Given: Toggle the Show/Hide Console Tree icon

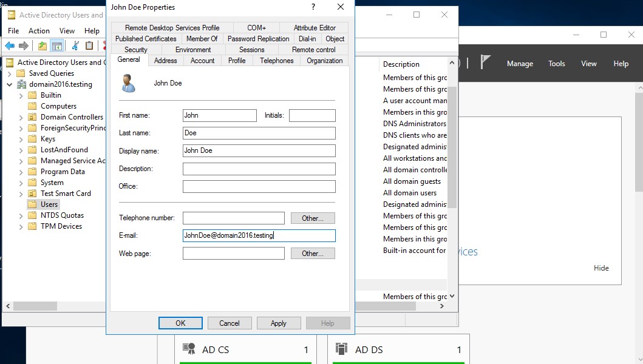Looking at the screenshot, I should point(56,46).
